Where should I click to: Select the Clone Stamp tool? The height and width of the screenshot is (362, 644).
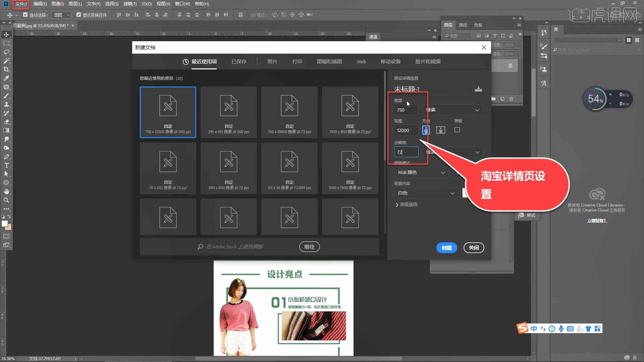(6, 104)
